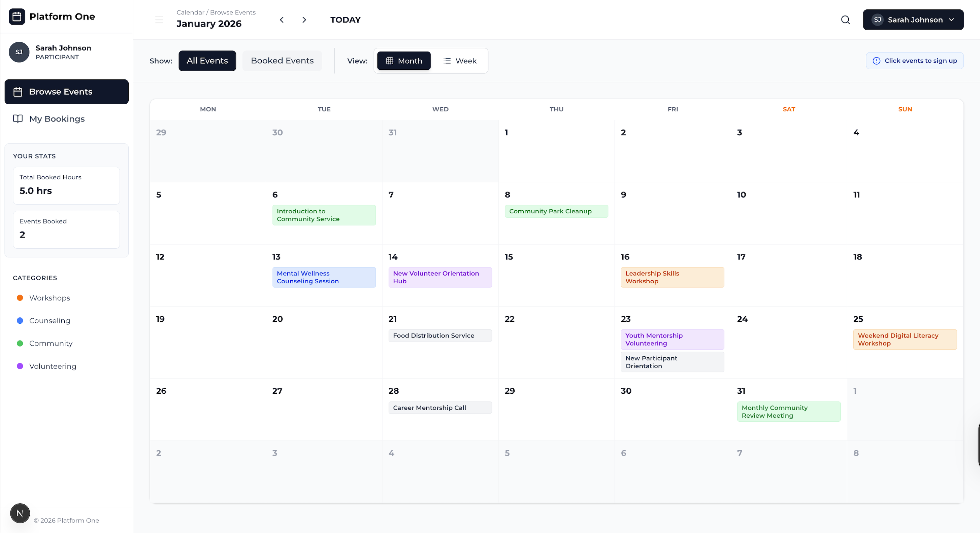The height and width of the screenshot is (533, 980).
Task: Click the Platform One calendar logo
Action: coord(17,16)
